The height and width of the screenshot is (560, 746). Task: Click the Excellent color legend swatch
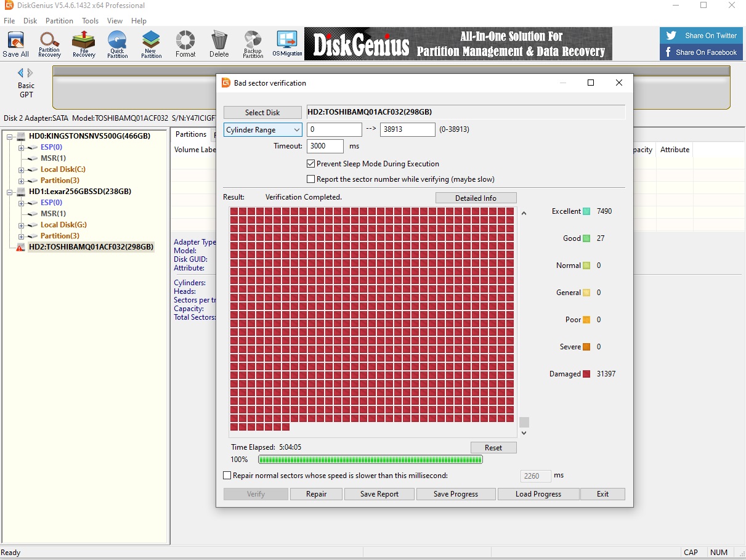586,211
